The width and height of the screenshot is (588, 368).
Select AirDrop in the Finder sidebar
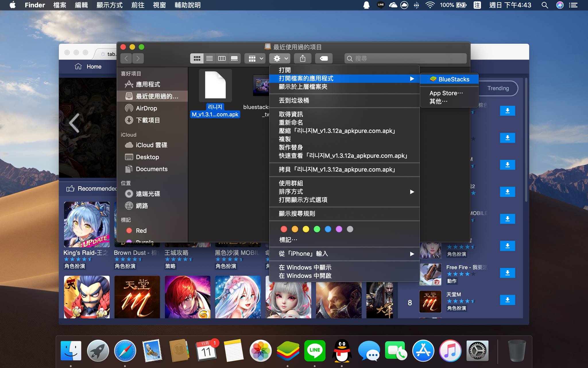coord(152,108)
